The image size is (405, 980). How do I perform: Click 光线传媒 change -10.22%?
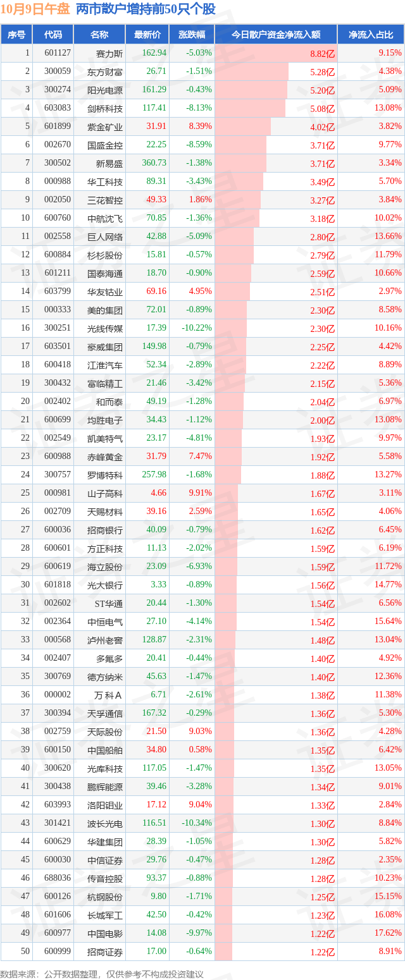pyautogui.click(x=197, y=328)
